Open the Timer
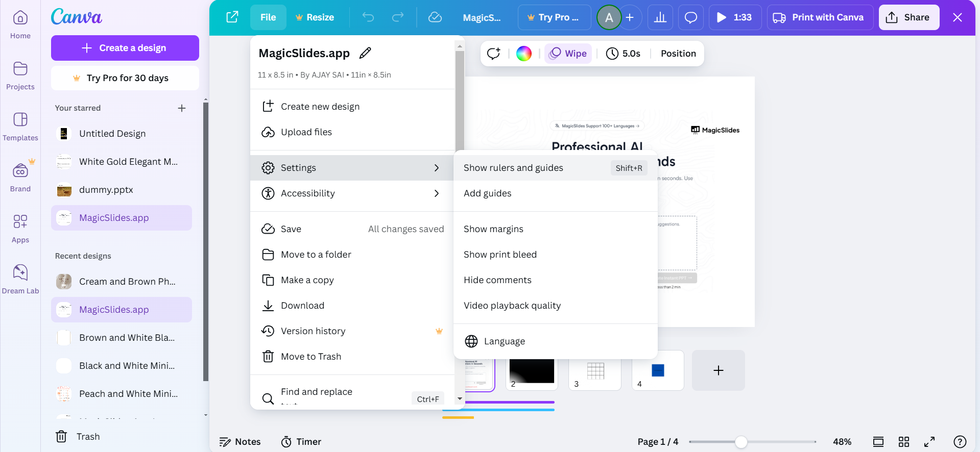 301,442
